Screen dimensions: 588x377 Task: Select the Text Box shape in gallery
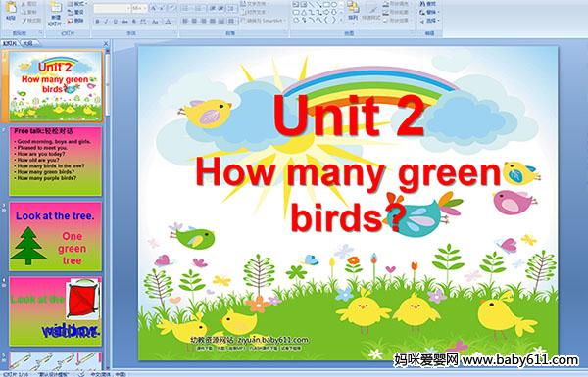[x=296, y=5]
